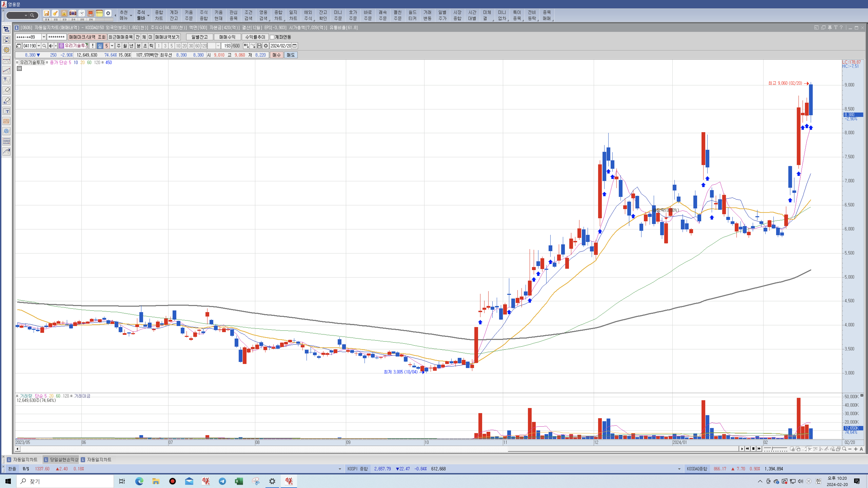Open the top-left search box dropdown
This screenshot has width=868, height=488.
[26, 15]
